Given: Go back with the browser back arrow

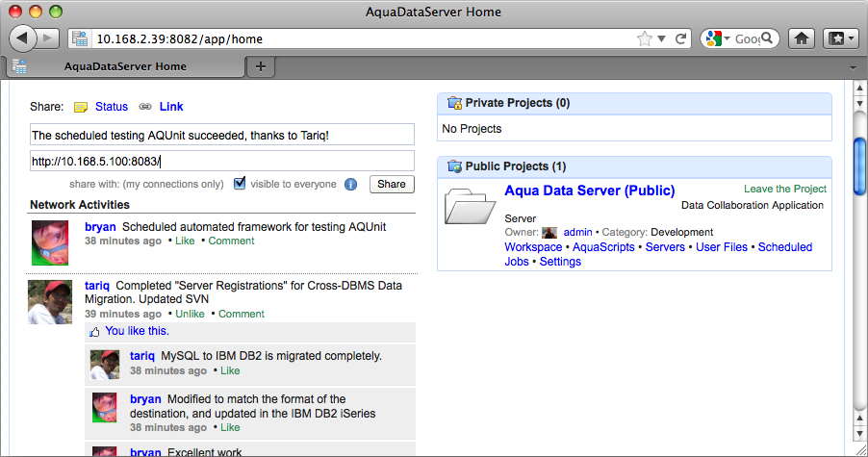Looking at the screenshot, I should [23, 38].
